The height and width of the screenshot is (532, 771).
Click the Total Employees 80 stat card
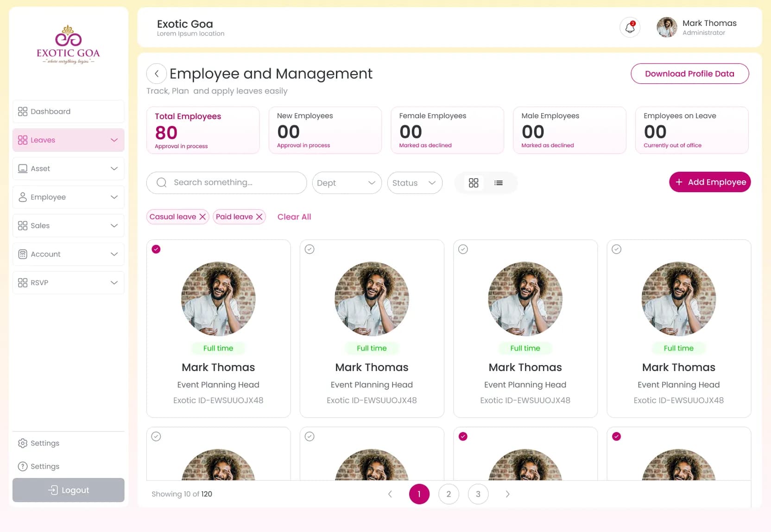(203, 130)
